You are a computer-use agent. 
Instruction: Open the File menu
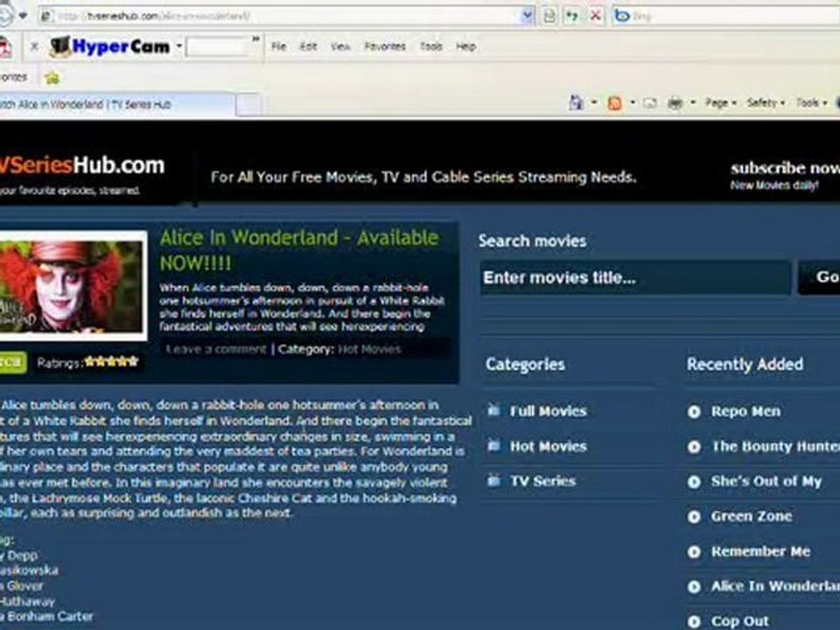coord(278,46)
